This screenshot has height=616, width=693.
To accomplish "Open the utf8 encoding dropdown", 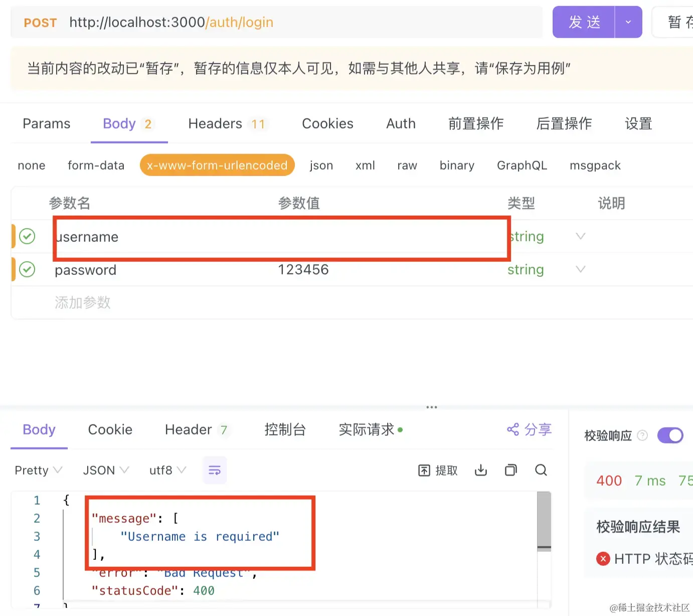I will click(x=168, y=470).
